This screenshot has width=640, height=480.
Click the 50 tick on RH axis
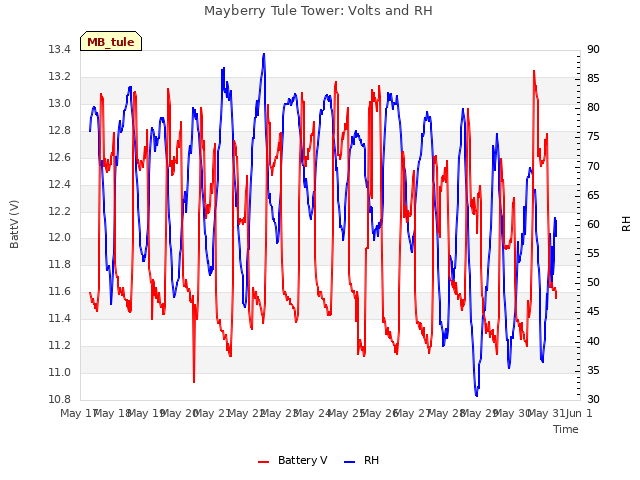[593, 282]
